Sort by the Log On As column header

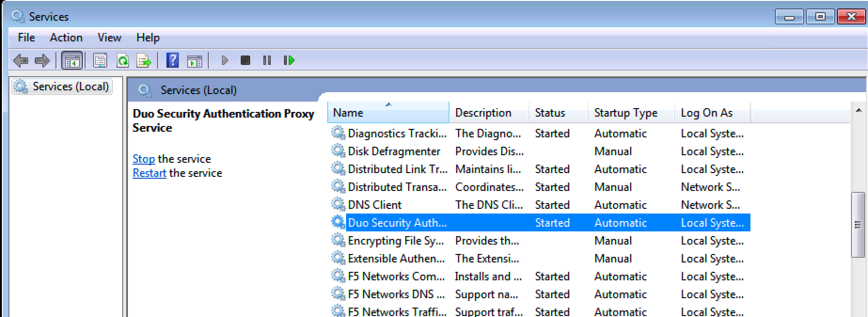click(x=712, y=113)
